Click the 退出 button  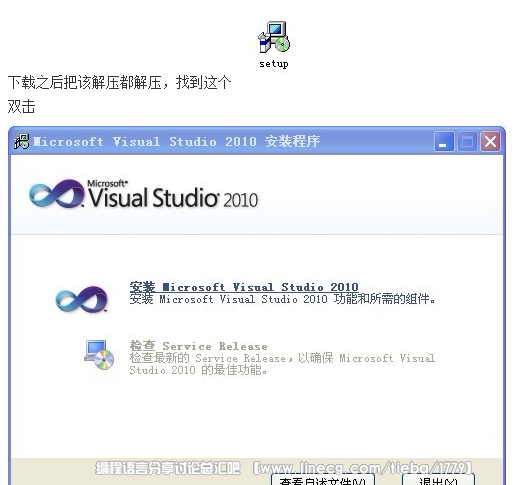pos(438,480)
